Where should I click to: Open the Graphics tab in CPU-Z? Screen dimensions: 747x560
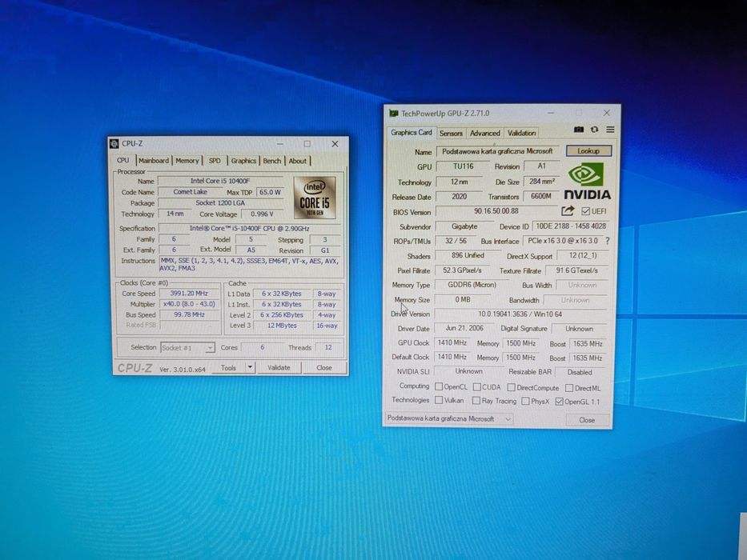click(x=243, y=161)
